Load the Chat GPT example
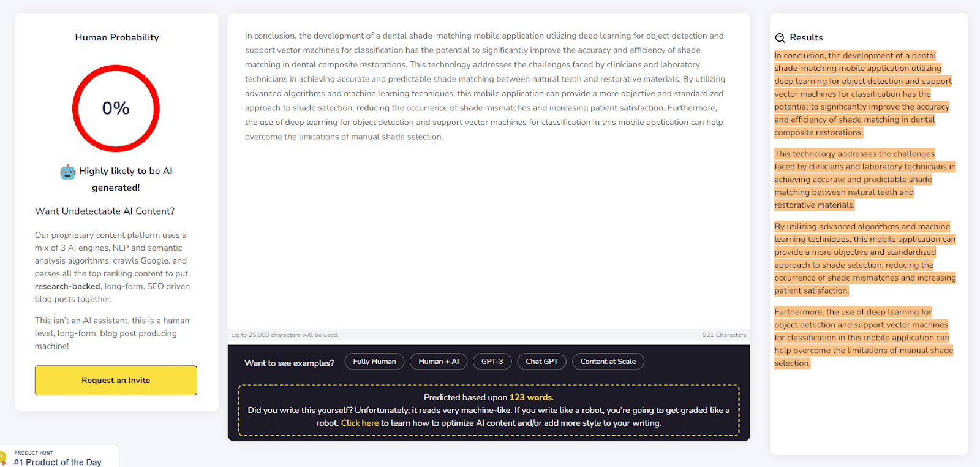This screenshot has height=467, width=980. 541,362
